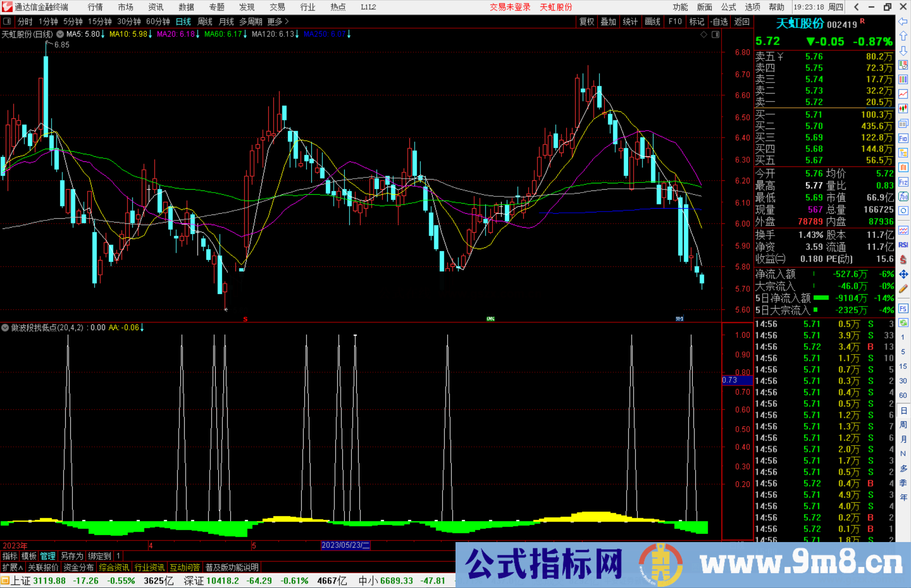Toggle the diamond marker near the chart's top-right

coord(703,35)
